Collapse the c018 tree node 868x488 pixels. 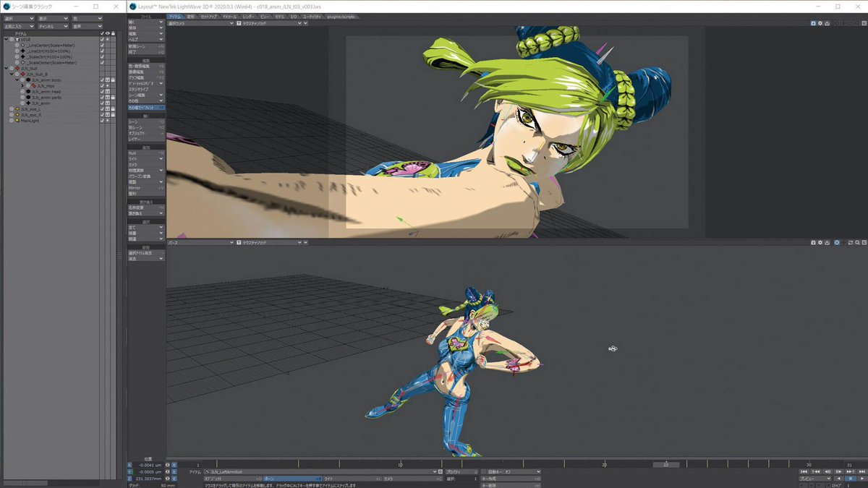tap(7, 40)
